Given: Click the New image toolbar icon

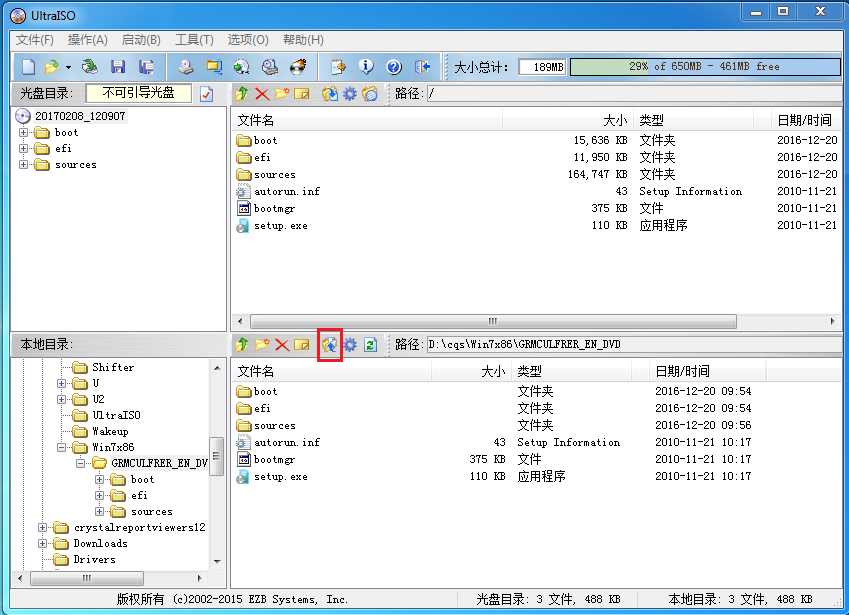Looking at the screenshot, I should (28, 67).
